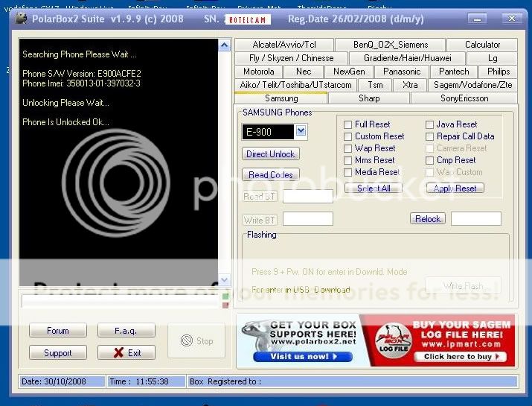Image resolution: width=532 pixels, height=406 pixels.
Task: Enable the Custom Reset checkbox
Action: pyautogui.click(x=347, y=136)
